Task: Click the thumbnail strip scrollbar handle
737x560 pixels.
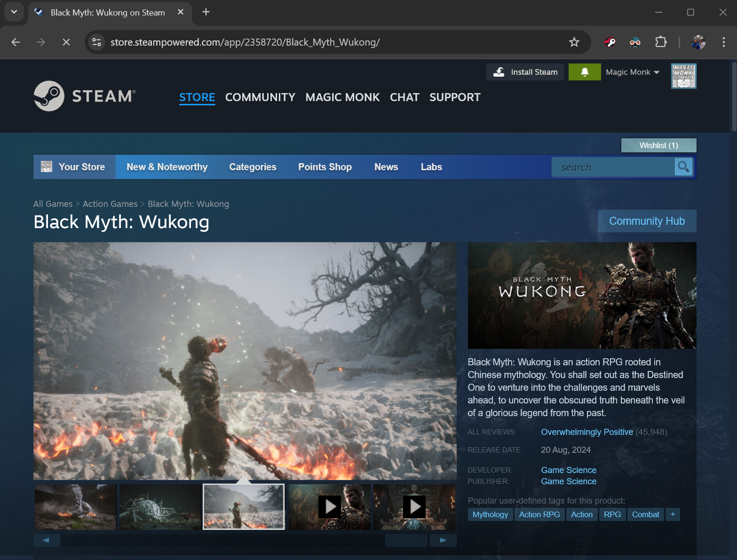Action: coord(406,540)
